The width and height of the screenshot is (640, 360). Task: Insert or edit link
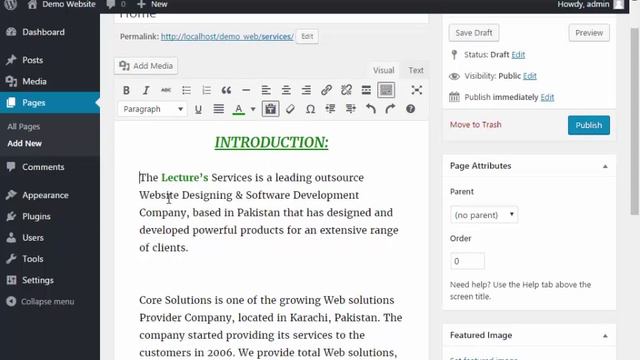tap(326, 90)
